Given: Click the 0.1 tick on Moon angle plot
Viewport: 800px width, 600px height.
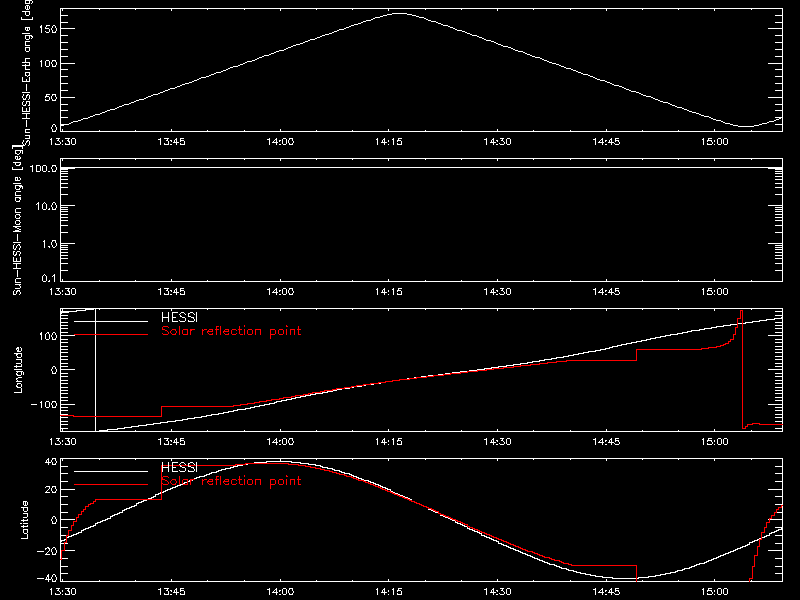Looking at the screenshot, I should pos(49,279).
